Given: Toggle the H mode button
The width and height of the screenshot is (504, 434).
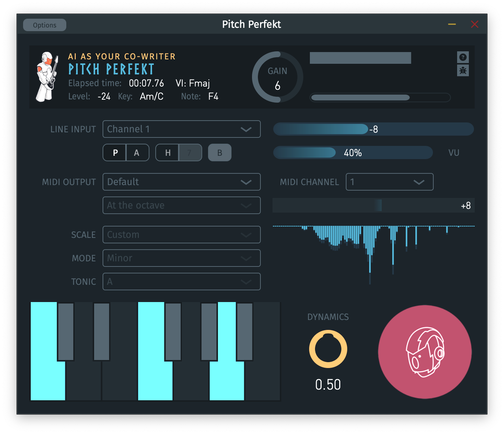Looking at the screenshot, I should coord(168,152).
